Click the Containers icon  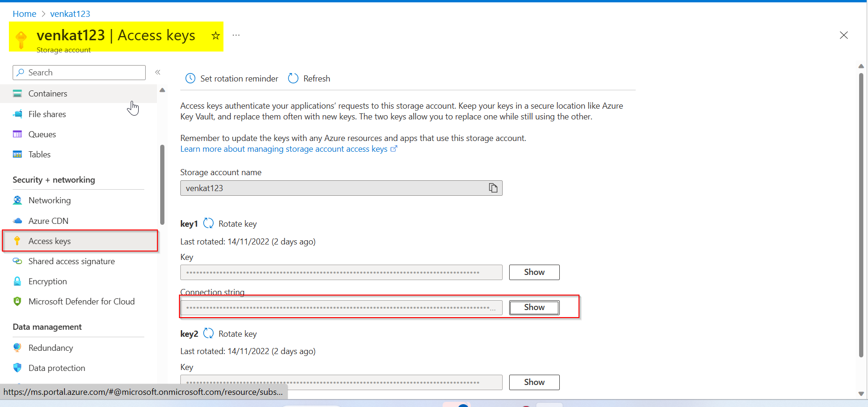[x=17, y=94]
